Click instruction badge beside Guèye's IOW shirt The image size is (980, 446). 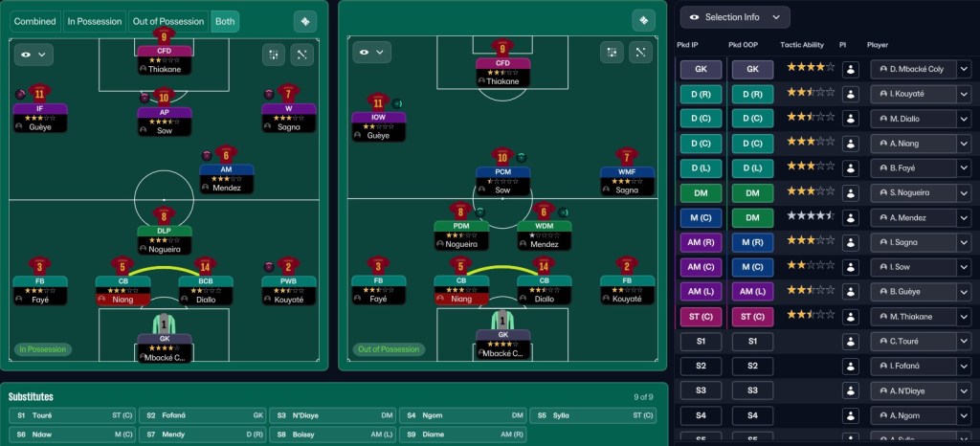point(397,103)
